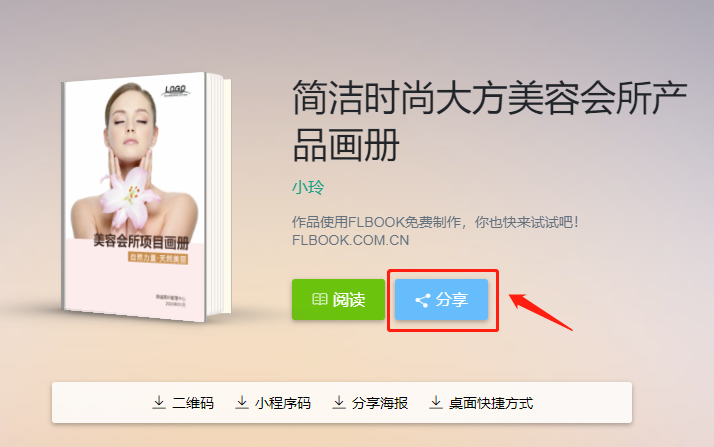The width and height of the screenshot is (714, 447).
Task: Open the 3D book cover thumbnail
Action: [x=146, y=197]
